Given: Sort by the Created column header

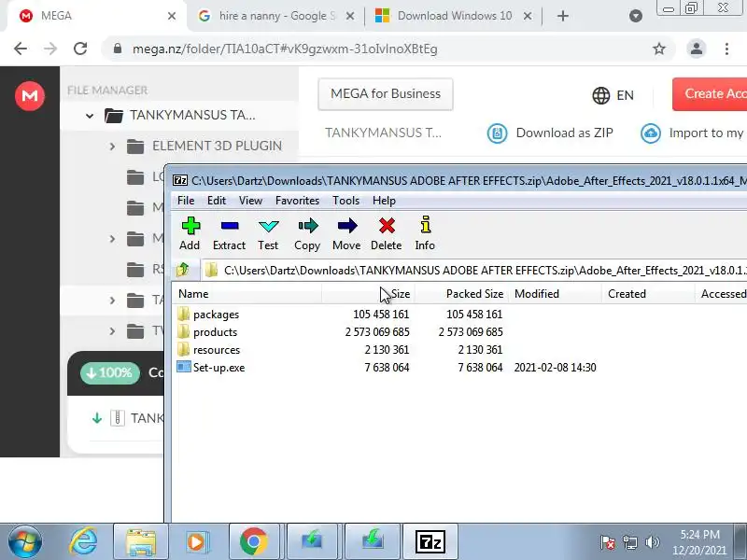Looking at the screenshot, I should (648, 294).
